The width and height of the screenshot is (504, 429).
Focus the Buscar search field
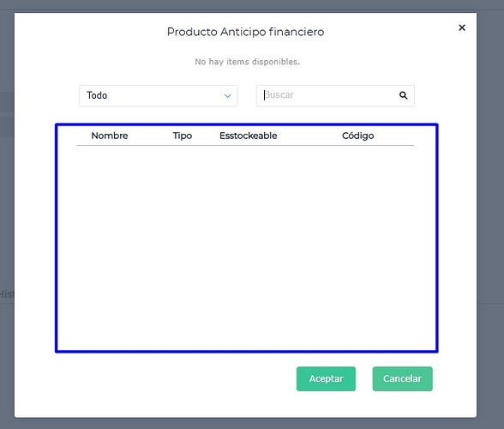coord(335,95)
